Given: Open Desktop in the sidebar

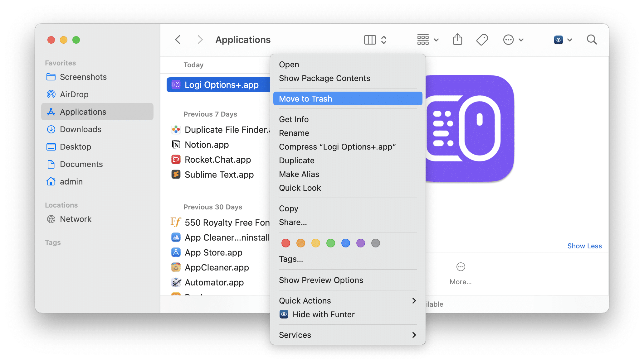Looking at the screenshot, I should point(97,147).
